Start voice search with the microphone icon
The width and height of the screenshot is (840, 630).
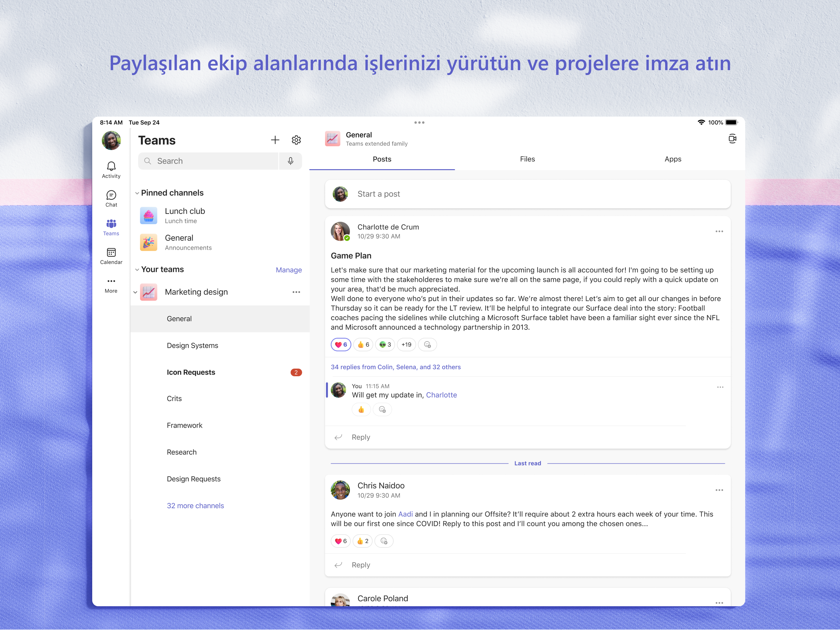click(x=291, y=161)
